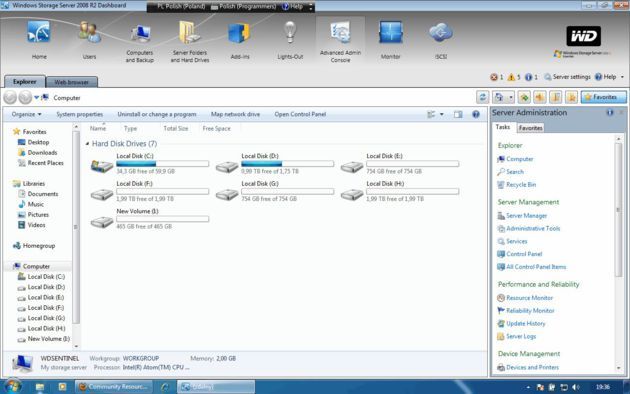This screenshot has width=630, height=394.
Task: Select Local Disk (D:) drive
Action: pos(274,164)
